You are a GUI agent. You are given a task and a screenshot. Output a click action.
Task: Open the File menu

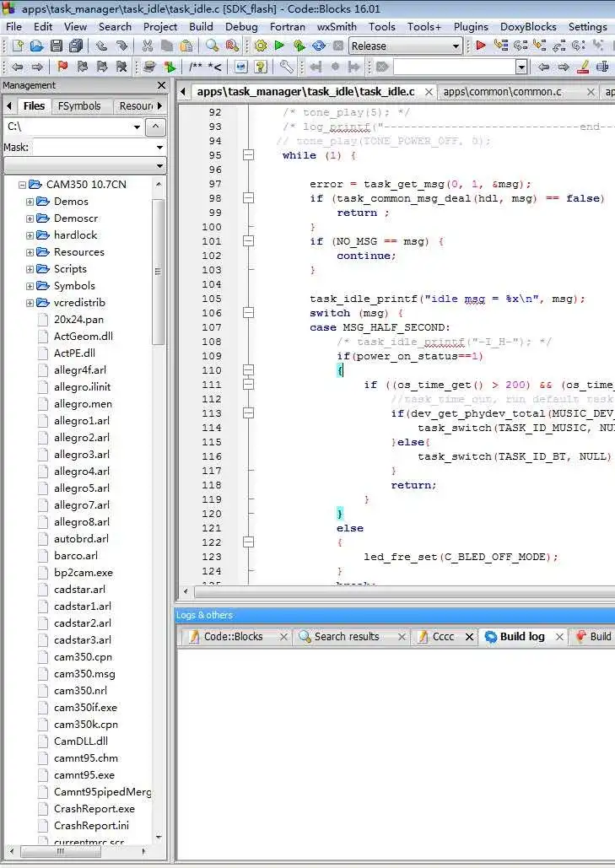pyautogui.click(x=13, y=27)
